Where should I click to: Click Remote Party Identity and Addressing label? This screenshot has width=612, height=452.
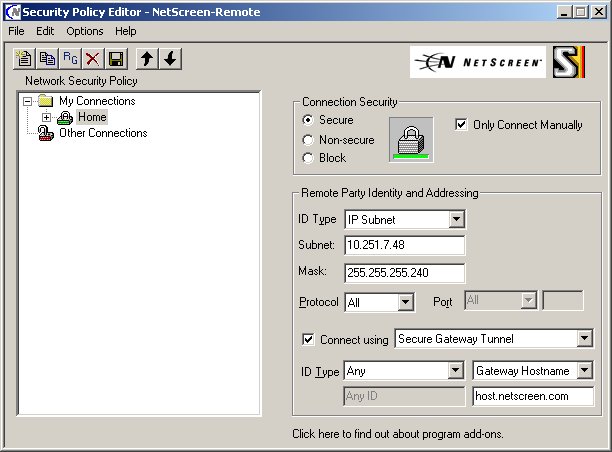pyautogui.click(x=390, y=193)
